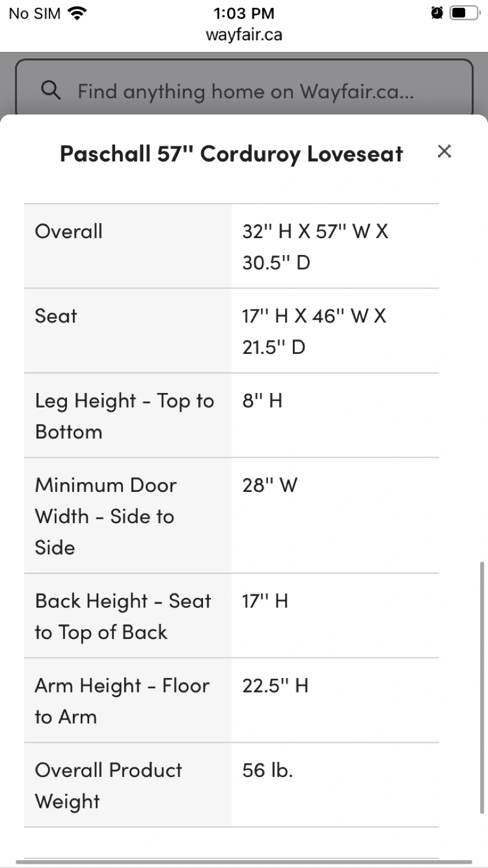Tap the battery indicator icon
The width and height of the screenshot is (488, 868).
click(x=463, y=13)
